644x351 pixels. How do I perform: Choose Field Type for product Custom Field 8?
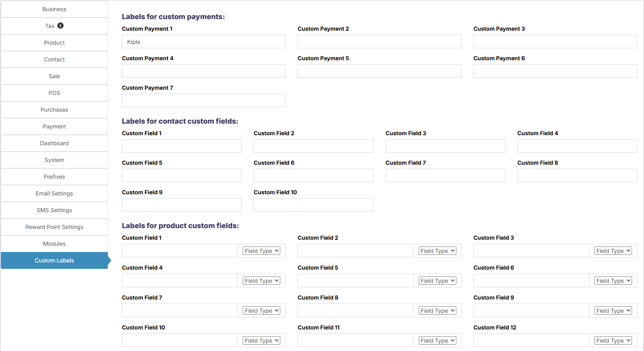click(x=437, y=311)
